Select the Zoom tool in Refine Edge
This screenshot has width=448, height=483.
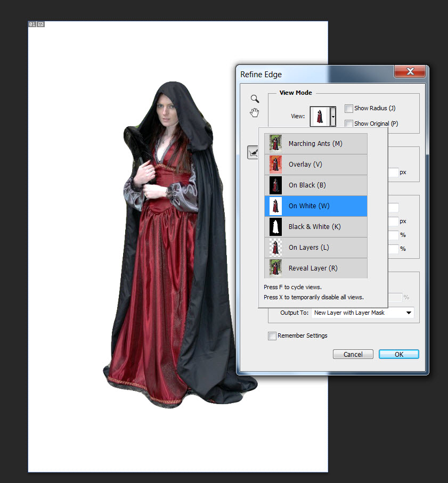click(x=255, y=99)
